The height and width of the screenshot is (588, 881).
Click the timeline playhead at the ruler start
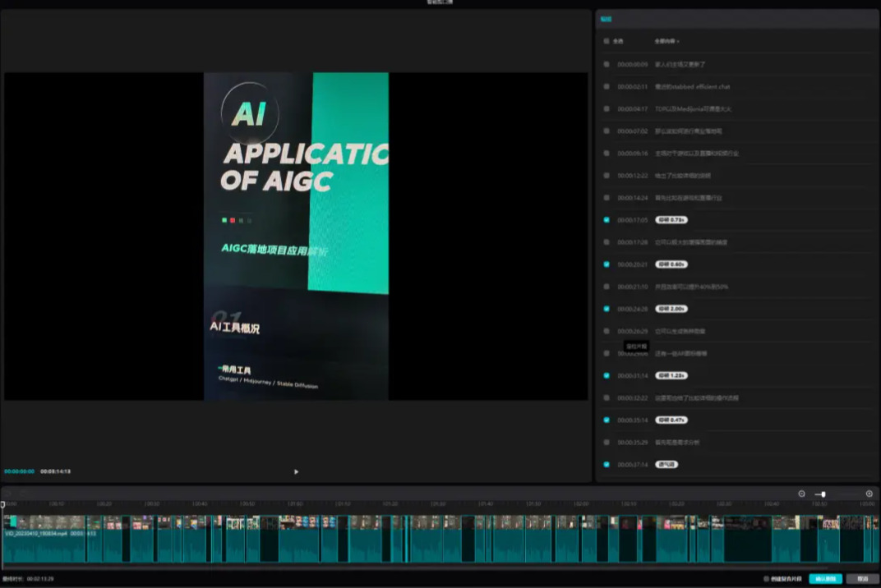tap(2, 504)
